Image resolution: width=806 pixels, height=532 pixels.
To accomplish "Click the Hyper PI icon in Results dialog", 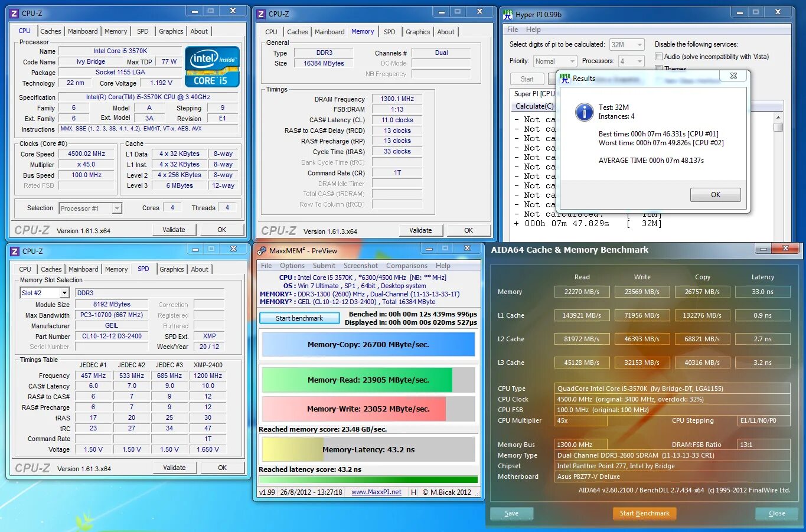I will (x=565, y=78).
